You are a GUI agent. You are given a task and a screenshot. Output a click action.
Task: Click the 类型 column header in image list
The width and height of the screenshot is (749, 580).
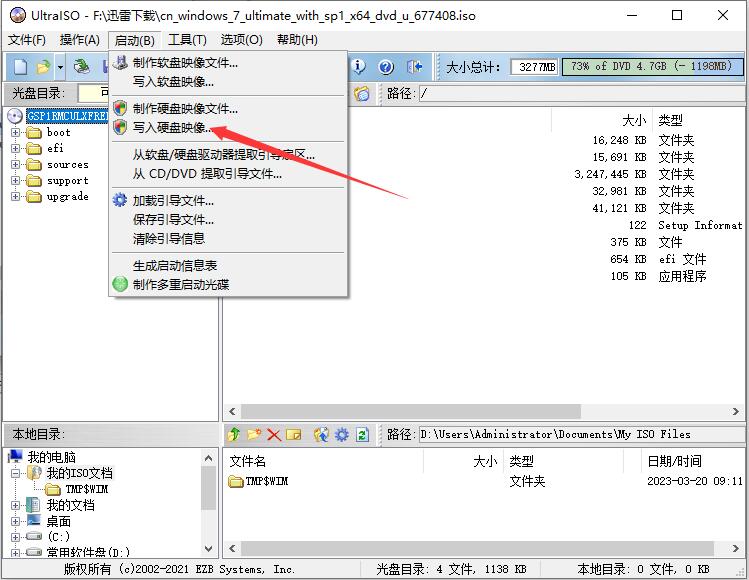point(670,120)
